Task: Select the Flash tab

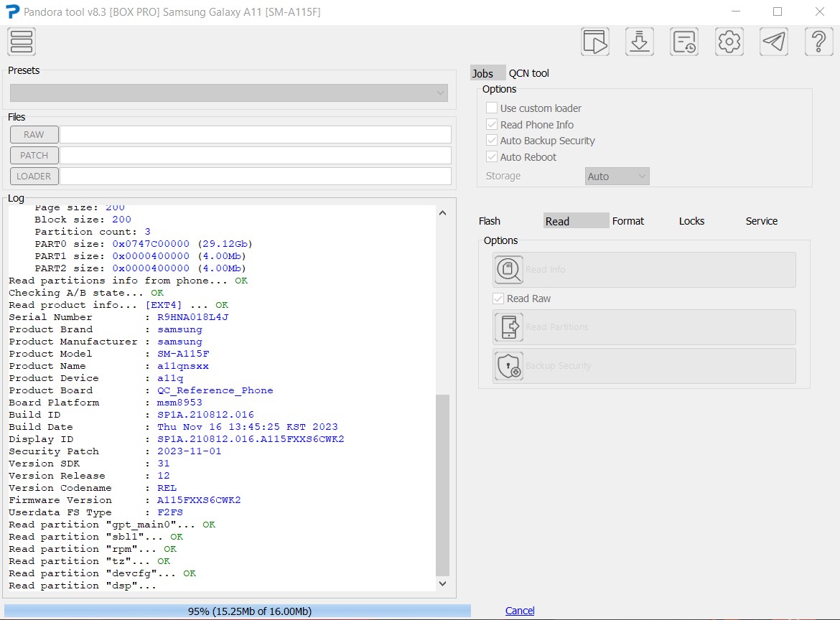Action: coord(489,221)
